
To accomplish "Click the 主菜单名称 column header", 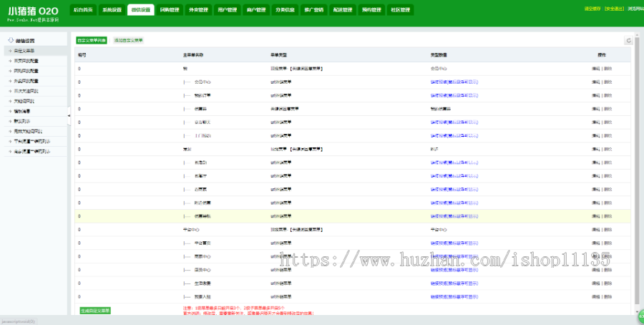I will coord(193,55).
